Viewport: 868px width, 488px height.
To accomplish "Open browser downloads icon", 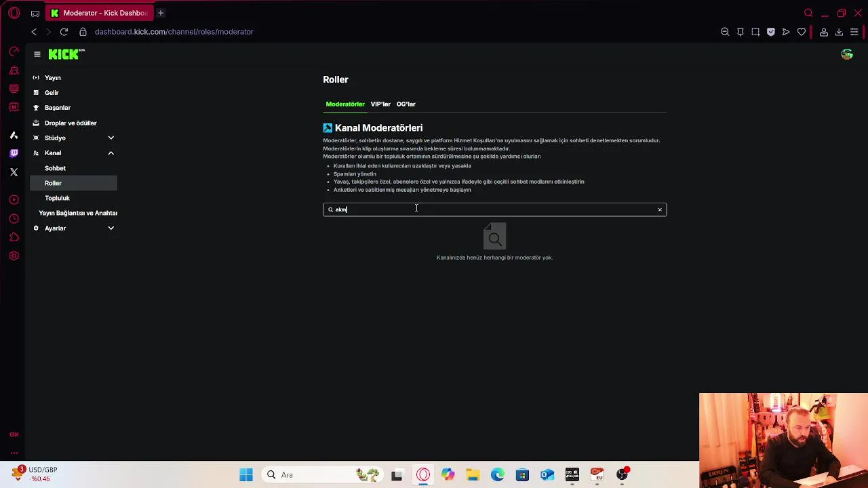I will click(839, 32).
